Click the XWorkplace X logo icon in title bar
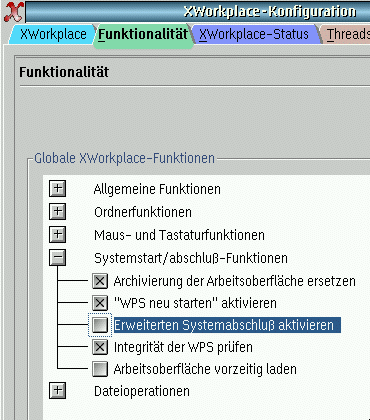This screenshot has height=420, width=370. pyautogui.click(x=13, y=12)
